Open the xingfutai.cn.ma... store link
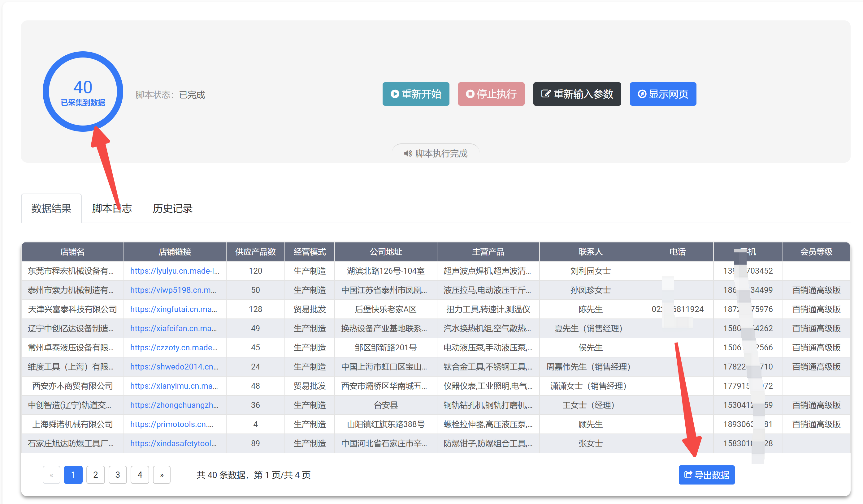This screenshot has width=863, height=504. (x=173, y=309)
